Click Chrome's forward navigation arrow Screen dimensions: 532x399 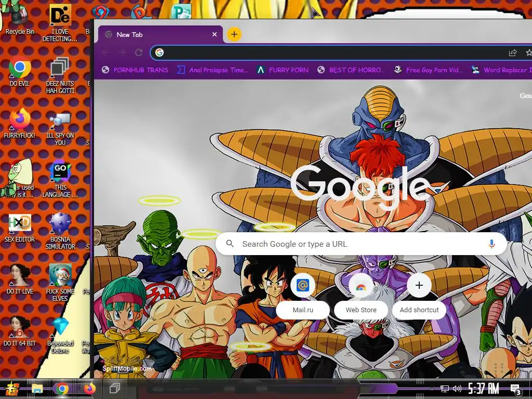point(122,52)
